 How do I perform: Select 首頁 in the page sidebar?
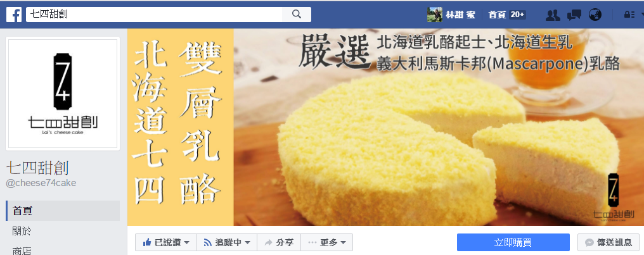pos(63,211)
